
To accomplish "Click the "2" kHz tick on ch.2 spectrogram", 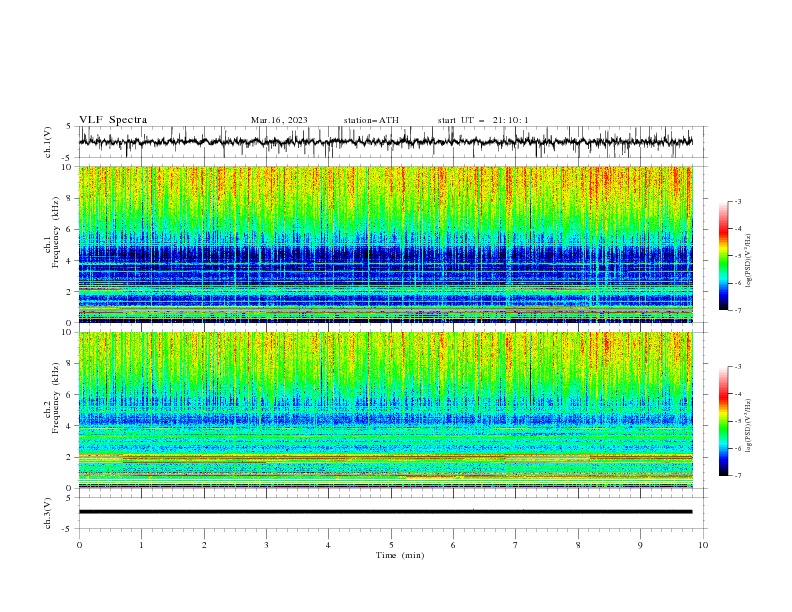I will coord(69,457).
